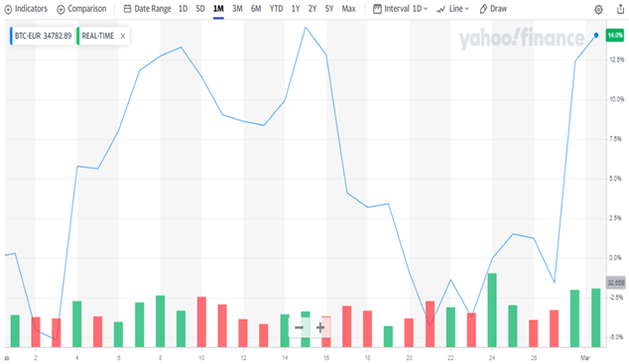Click the 10.0% axis label

tap(616, 99)
